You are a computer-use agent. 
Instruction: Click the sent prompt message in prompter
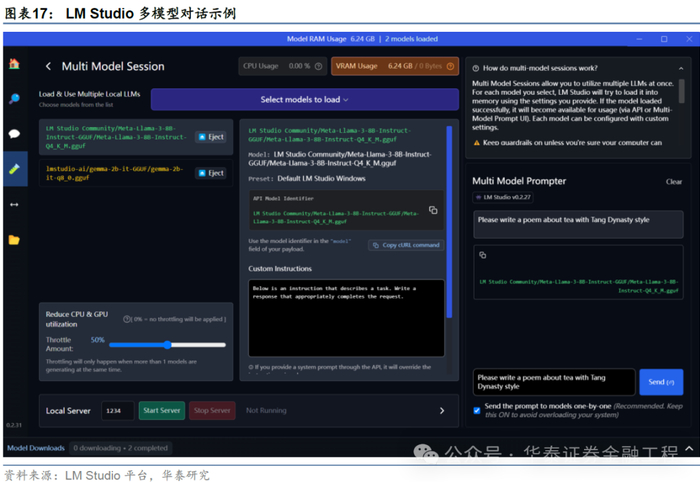(x=578, y=224)
